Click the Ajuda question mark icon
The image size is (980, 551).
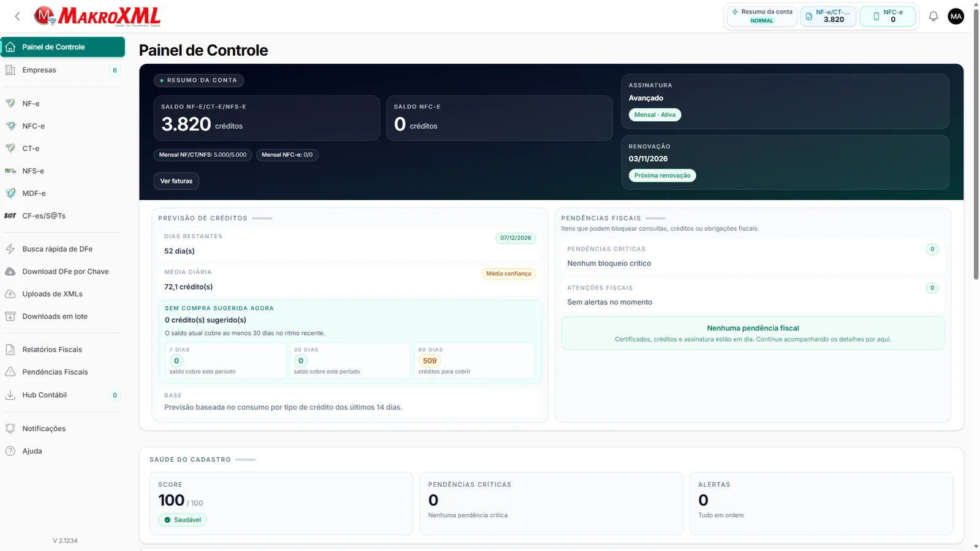point(10,451)
